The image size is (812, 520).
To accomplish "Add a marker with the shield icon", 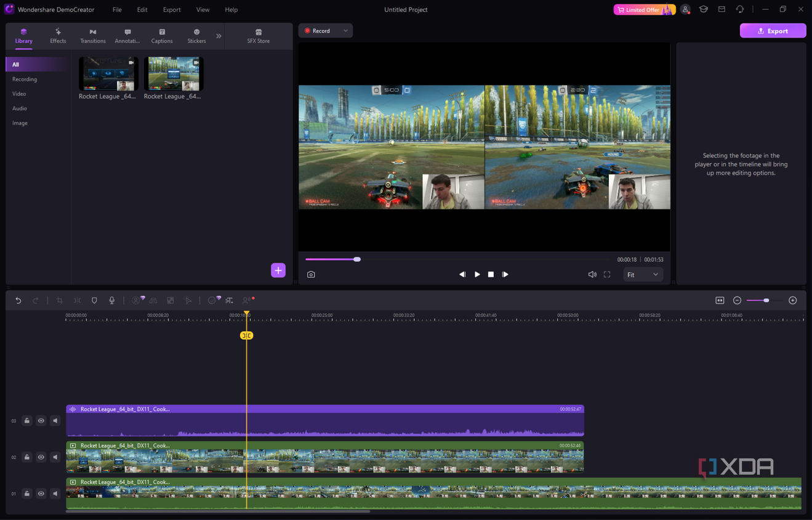I will click(94, 301).
